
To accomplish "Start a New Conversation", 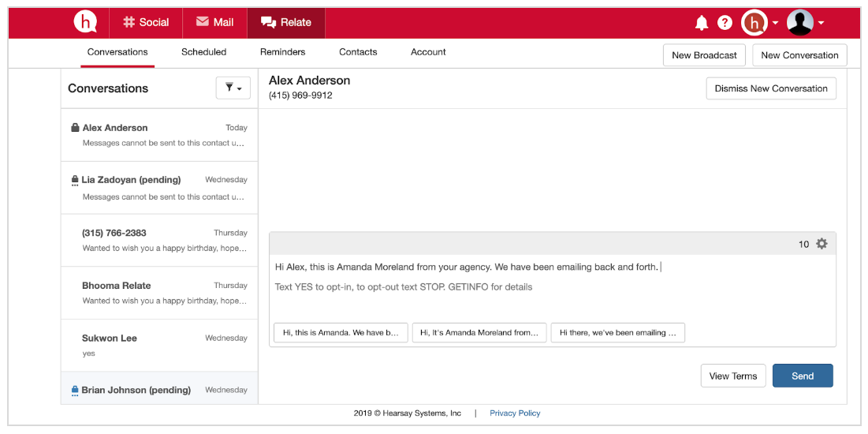I will tap(799, 55).
